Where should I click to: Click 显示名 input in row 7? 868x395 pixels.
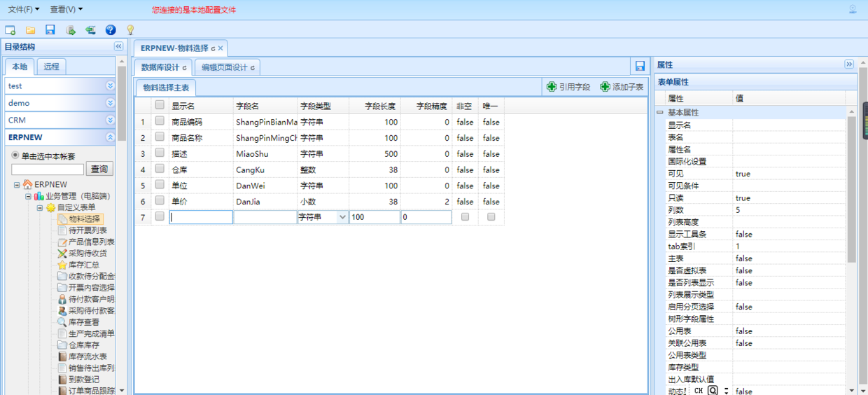pyautogui.click(x=201, y=217)
